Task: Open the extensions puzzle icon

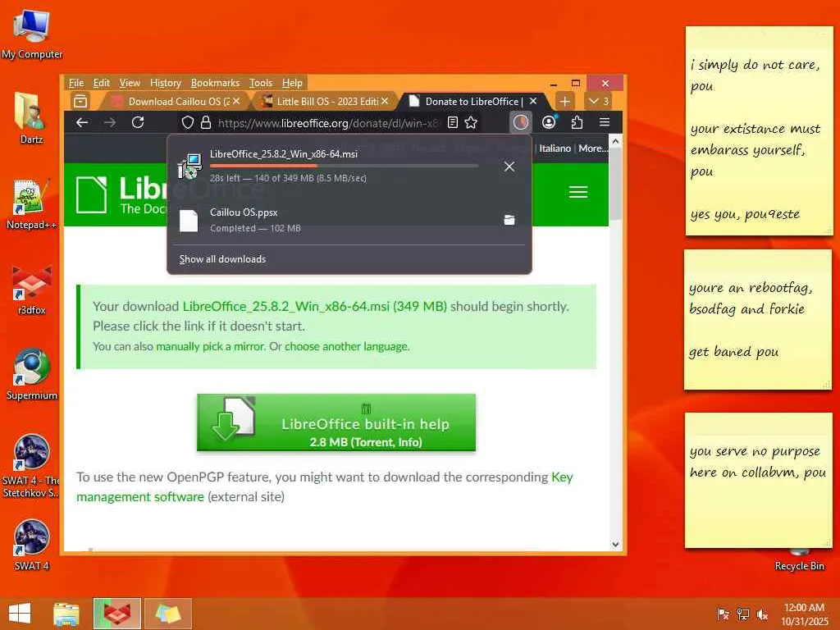Action: (577, 123)
